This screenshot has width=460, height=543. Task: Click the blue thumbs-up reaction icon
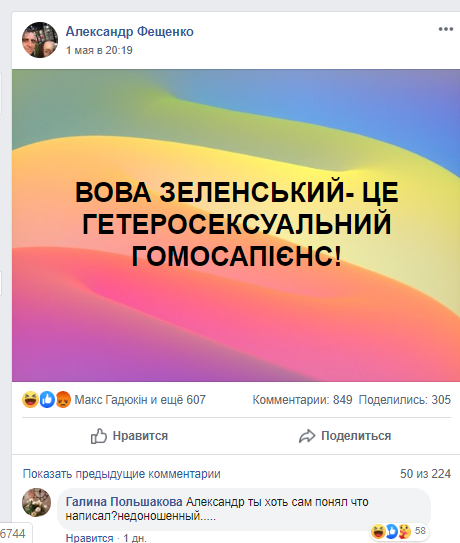tap(47, 400)
